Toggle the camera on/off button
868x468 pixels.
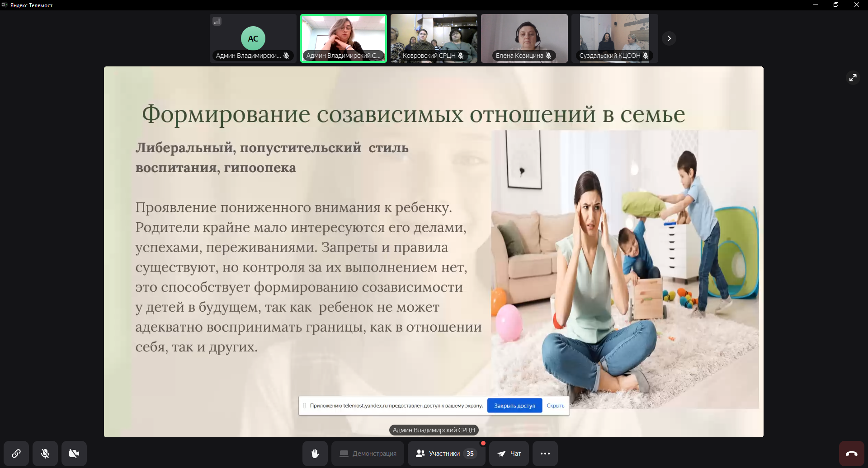click(x=74, y=453)
